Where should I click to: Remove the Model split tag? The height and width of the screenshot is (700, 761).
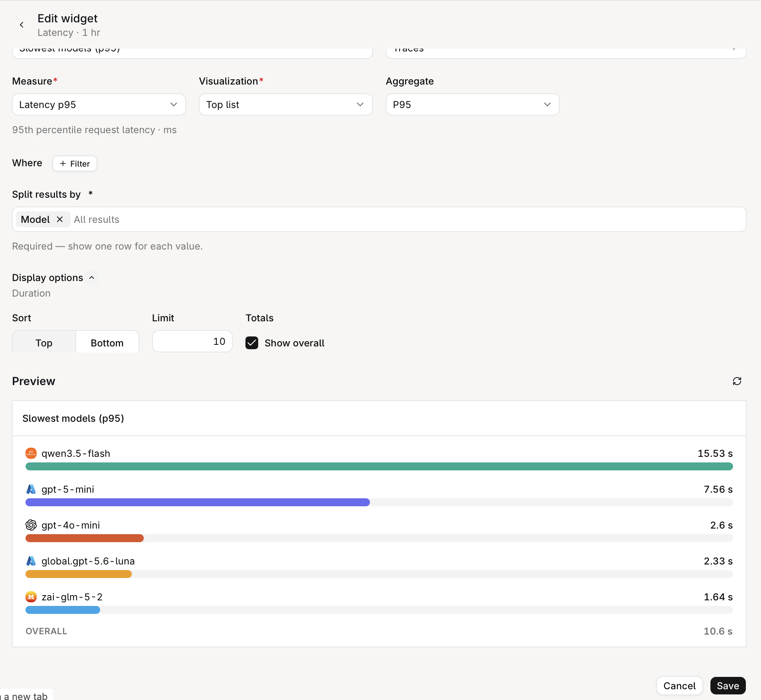click(60, 219)
